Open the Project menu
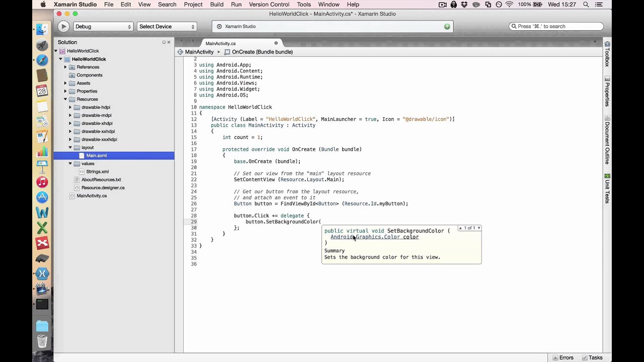 (193, 5)
